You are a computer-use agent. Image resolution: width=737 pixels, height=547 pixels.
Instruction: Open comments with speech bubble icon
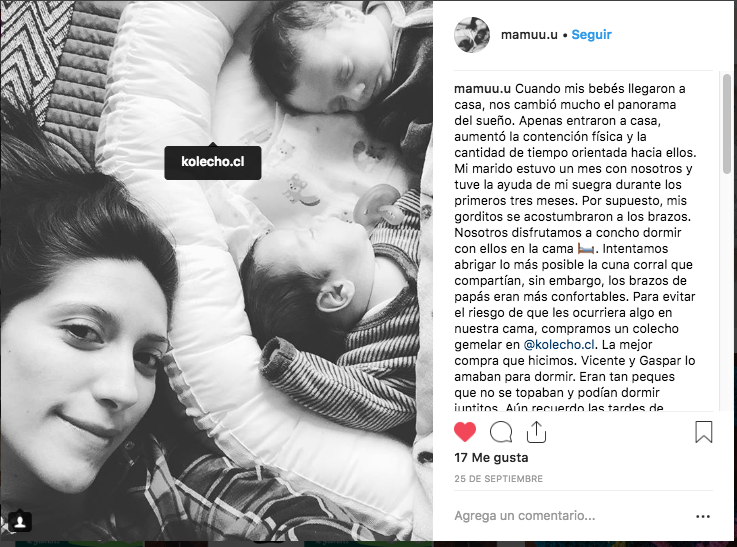(501, 432)
